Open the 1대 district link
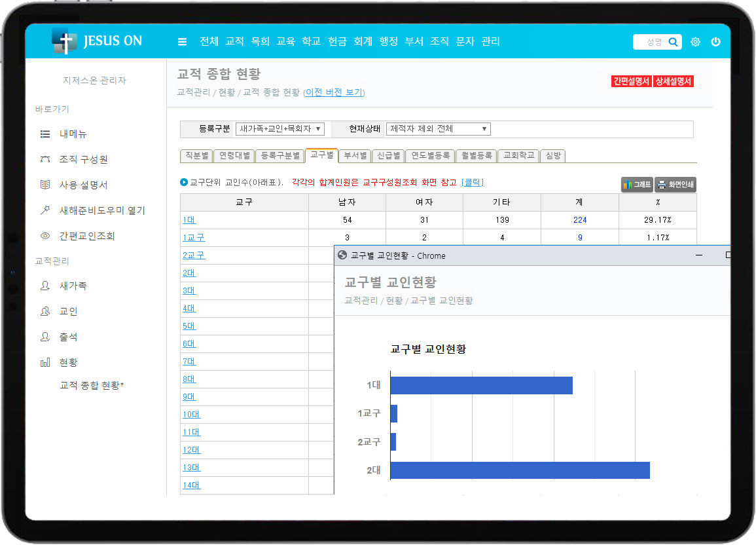756x545 pixels. pos(189,220)
